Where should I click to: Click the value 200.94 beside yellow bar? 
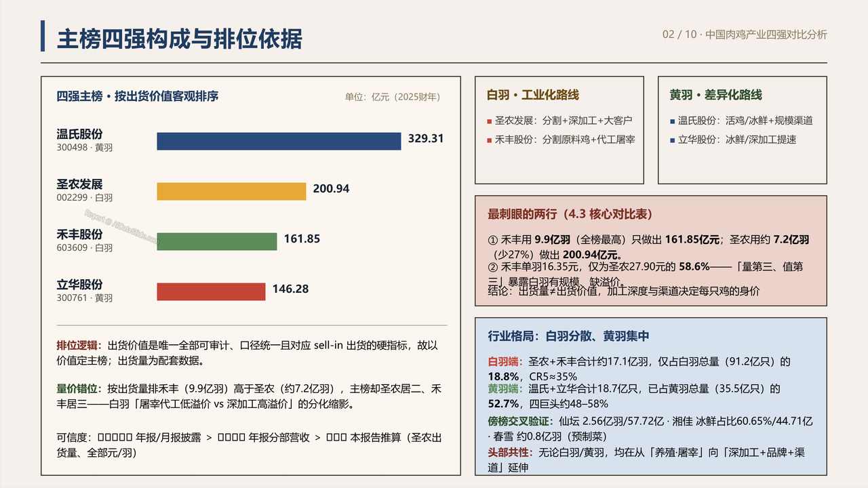tap(331, 188)
